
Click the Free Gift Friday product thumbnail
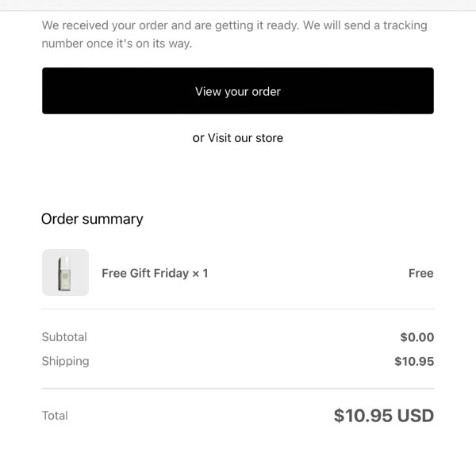pyautogui.click(x=65, y=272)
